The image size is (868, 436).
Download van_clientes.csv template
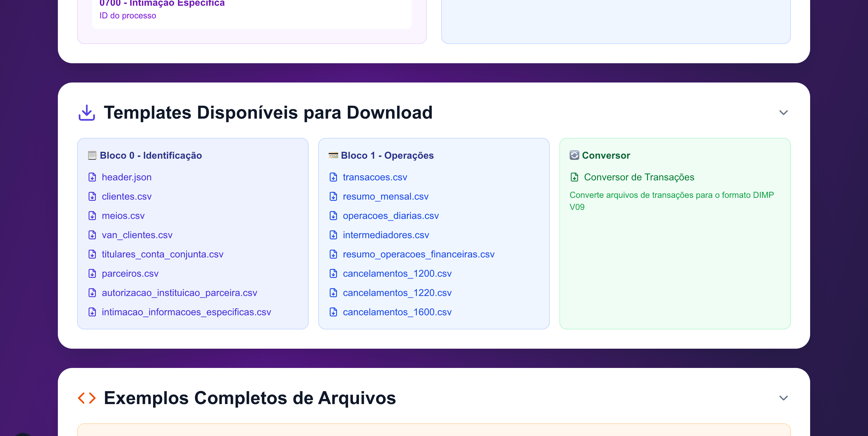137,235
